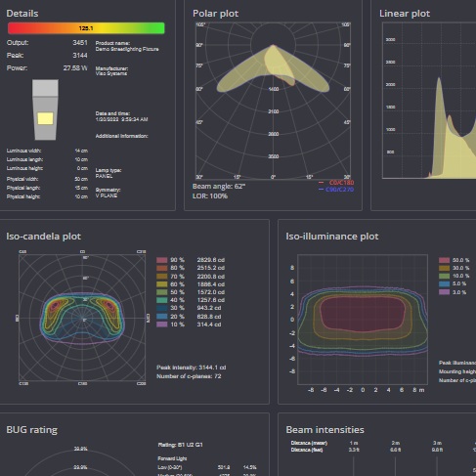Click the 10 % iso-candela legend swatch
Screen dimensions: 476x476
162,325
